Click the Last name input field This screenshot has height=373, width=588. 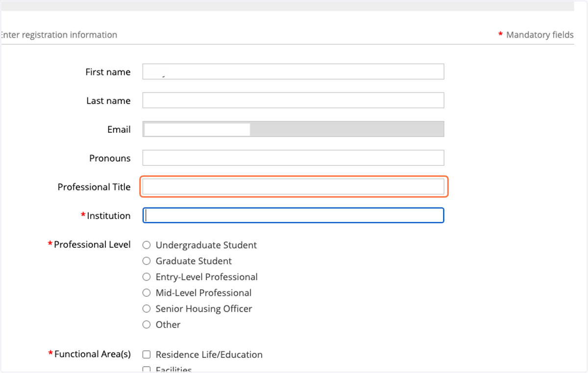[x=293, y=100]
